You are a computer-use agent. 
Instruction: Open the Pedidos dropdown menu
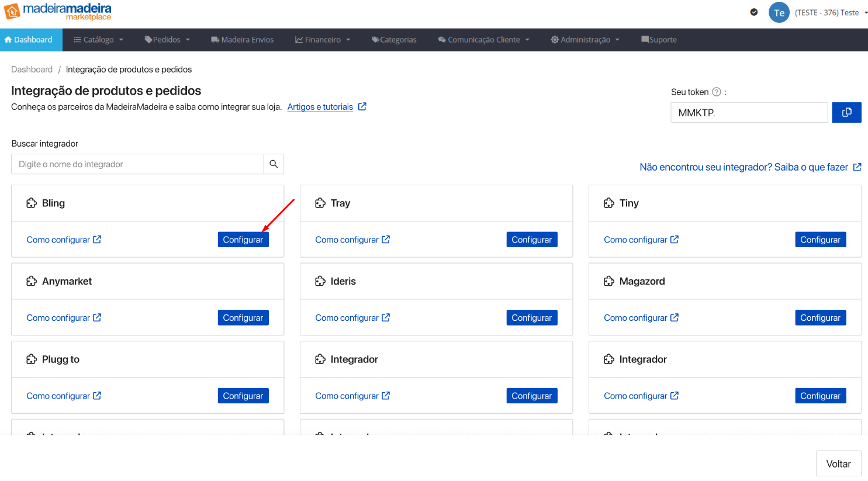(x=167, y=40)
